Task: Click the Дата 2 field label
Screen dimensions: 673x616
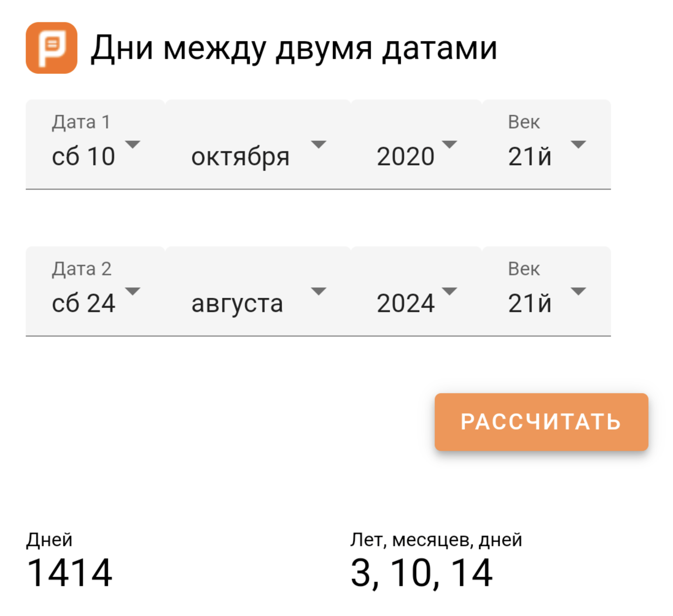Action: [81, 269]
